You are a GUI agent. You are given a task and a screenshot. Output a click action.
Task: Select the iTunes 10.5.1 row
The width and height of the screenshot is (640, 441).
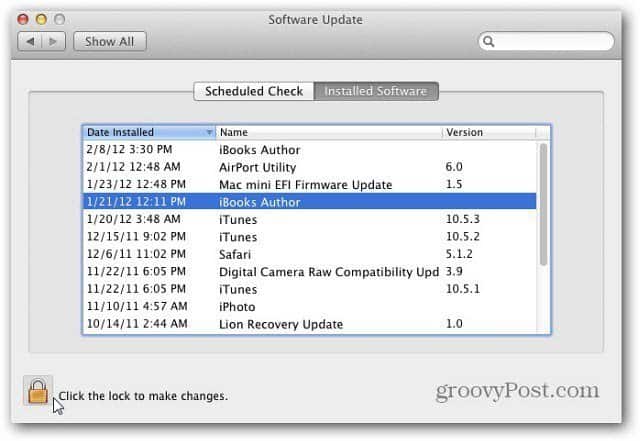pos(309,289)
